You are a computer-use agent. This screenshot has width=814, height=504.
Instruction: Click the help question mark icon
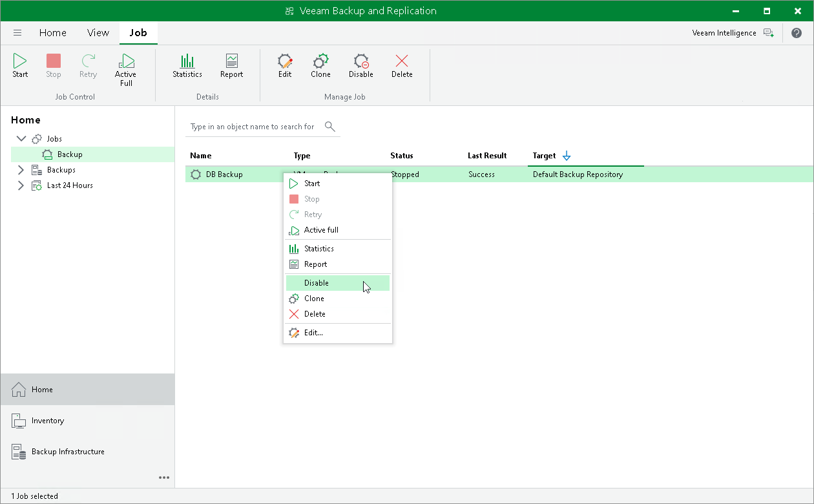click(x=796, y=33)
